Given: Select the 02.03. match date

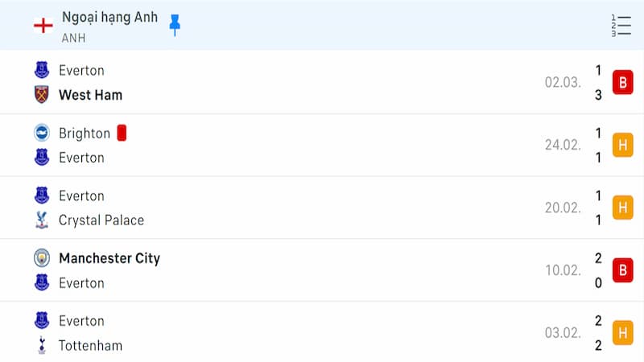Looking at the screenshot, I should [x=563, y=83].
